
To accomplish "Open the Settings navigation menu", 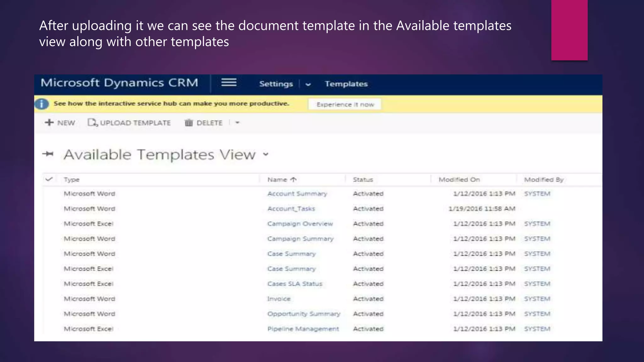I will pos(276,84).
